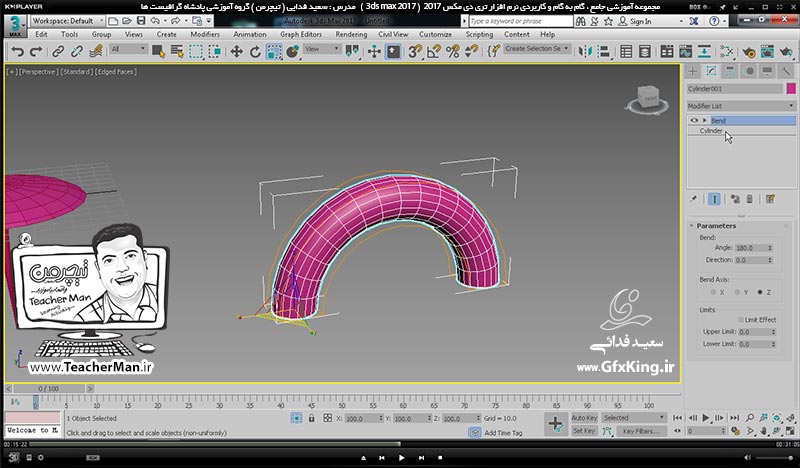Open the Edit menu
800x468 pixels.
click(41, 34)
